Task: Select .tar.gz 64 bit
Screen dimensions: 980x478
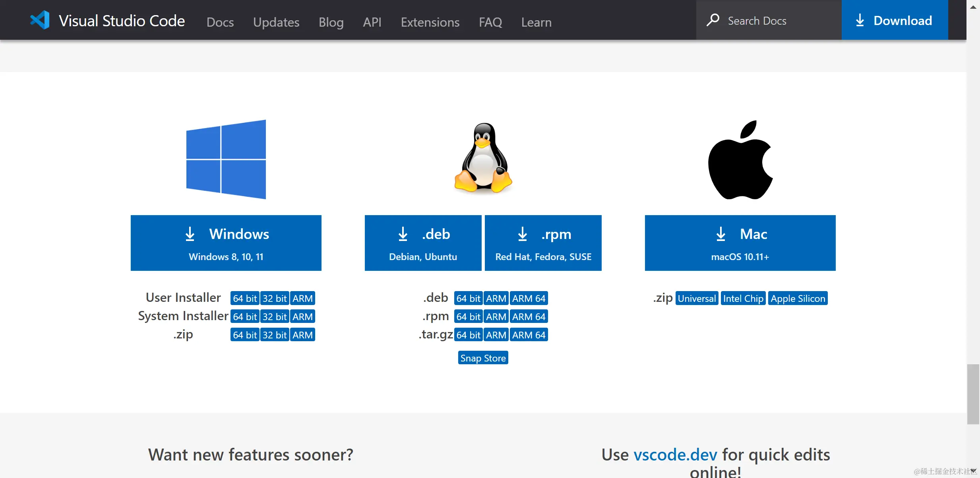Action: click(468, 335)
